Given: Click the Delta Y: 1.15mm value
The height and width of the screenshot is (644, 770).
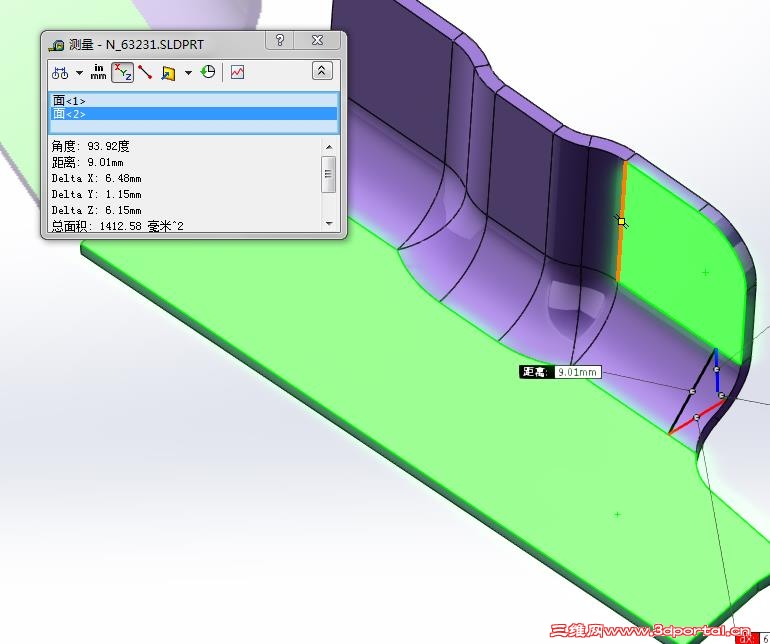Looking at the screenshot, I should 96,195.
